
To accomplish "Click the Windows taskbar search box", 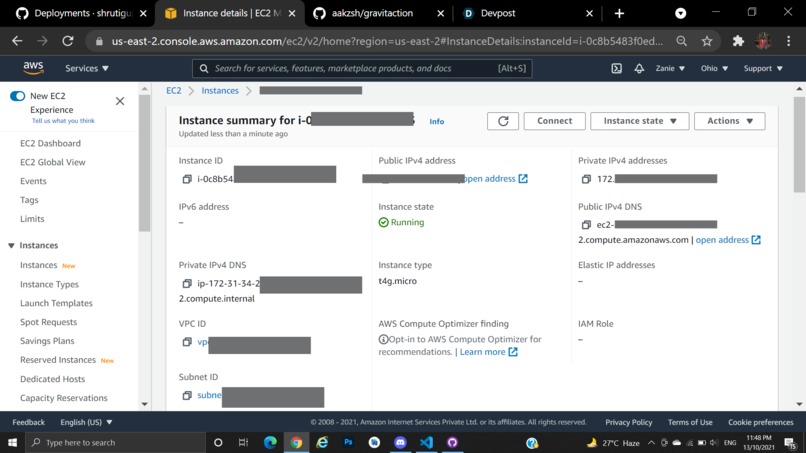I will [116, 442].
